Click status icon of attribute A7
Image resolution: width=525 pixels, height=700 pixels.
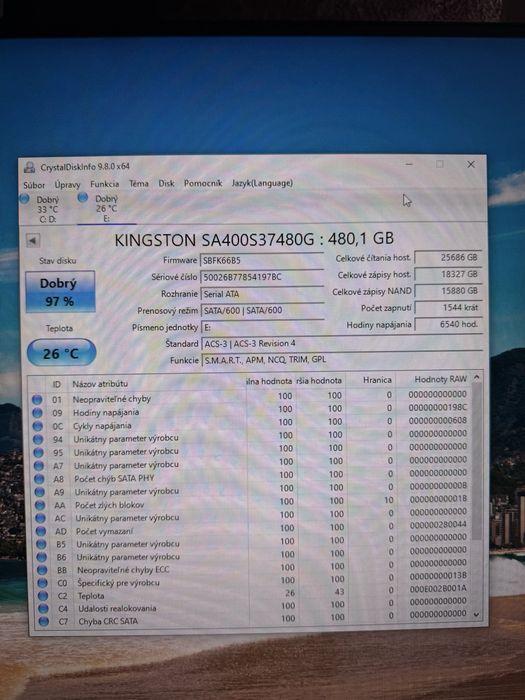click(x=39, y=466)
